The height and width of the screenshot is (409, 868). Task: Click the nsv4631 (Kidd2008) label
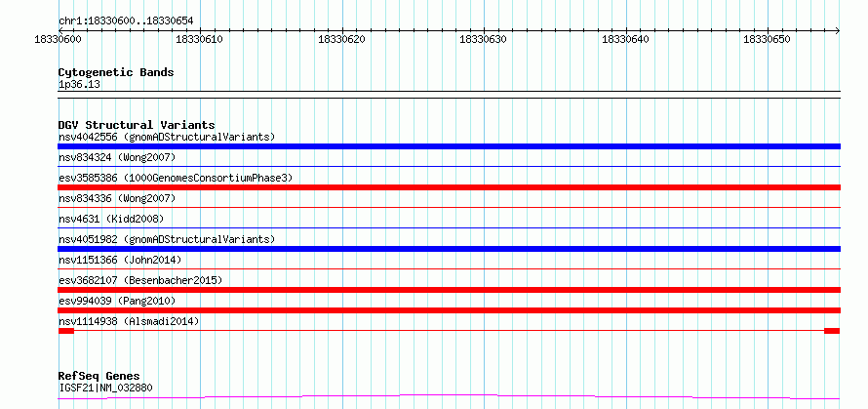point(111,219)
